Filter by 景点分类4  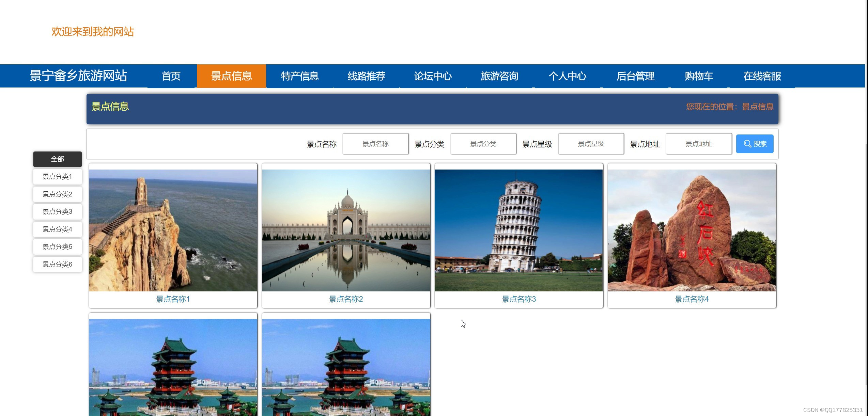click(x=58, y=229)
